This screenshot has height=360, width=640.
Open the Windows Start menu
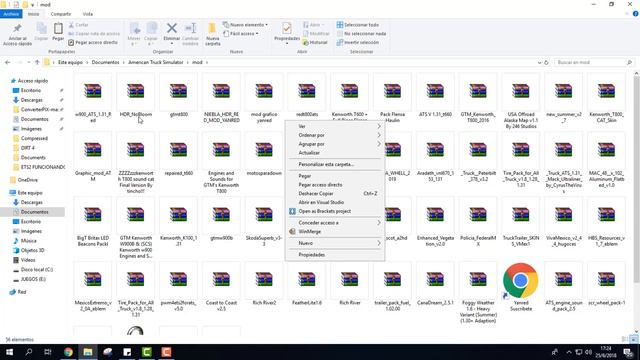pos(9,352)
